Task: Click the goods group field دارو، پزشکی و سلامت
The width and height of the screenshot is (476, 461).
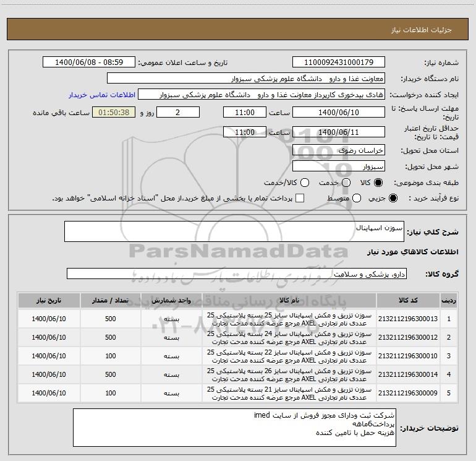Action: coord(237,274)
